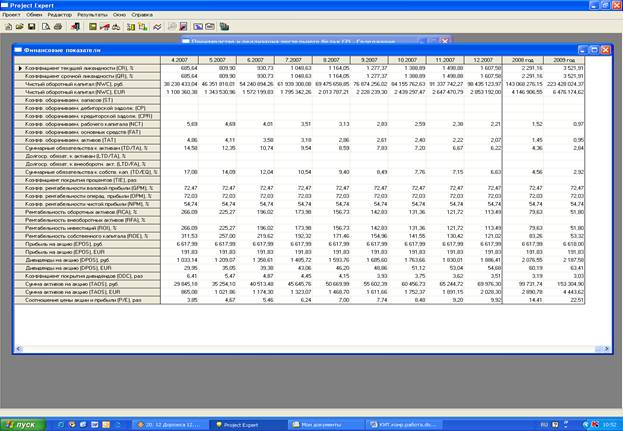Click the Save diskette toolbar icon
The width and height of the screenshot is (623, 431).
pos(31,25)
